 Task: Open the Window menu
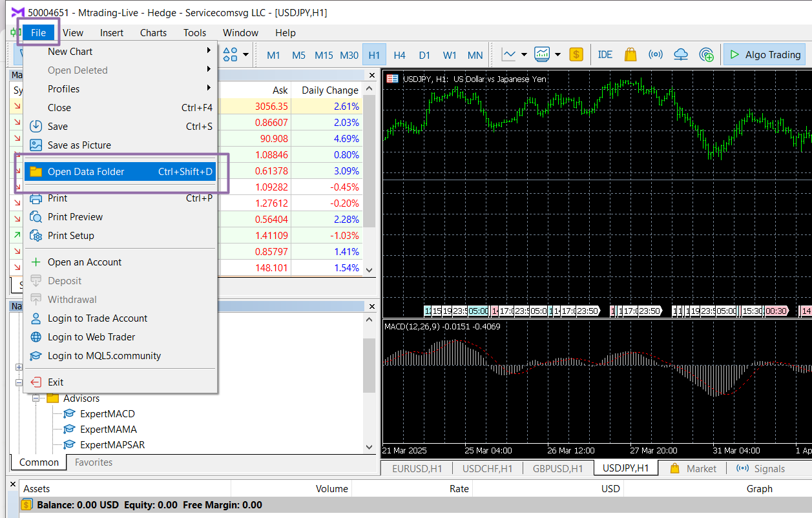[x=240, y=32]
